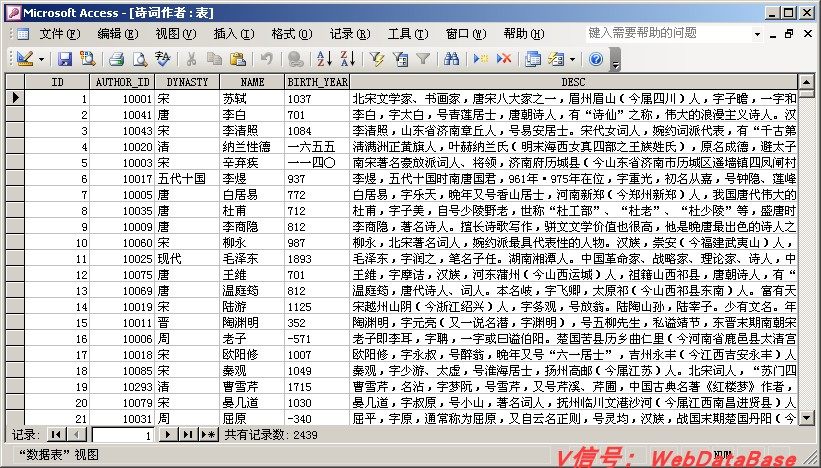Screen dimensions: 821x468
Task: Open Microsoft Access Help icon
Action: 595,59
